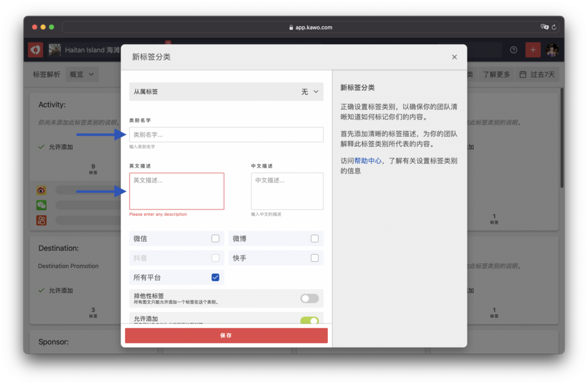This screenshot has height=385, width=588.
Task: Close the 新标签分类 dialog
Action: (x=454, y=57)
